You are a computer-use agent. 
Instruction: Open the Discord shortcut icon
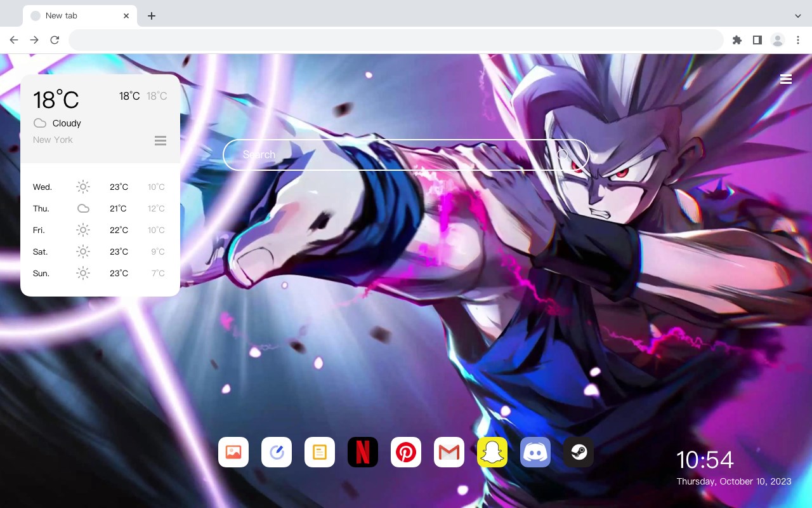(x=535, y=452)
